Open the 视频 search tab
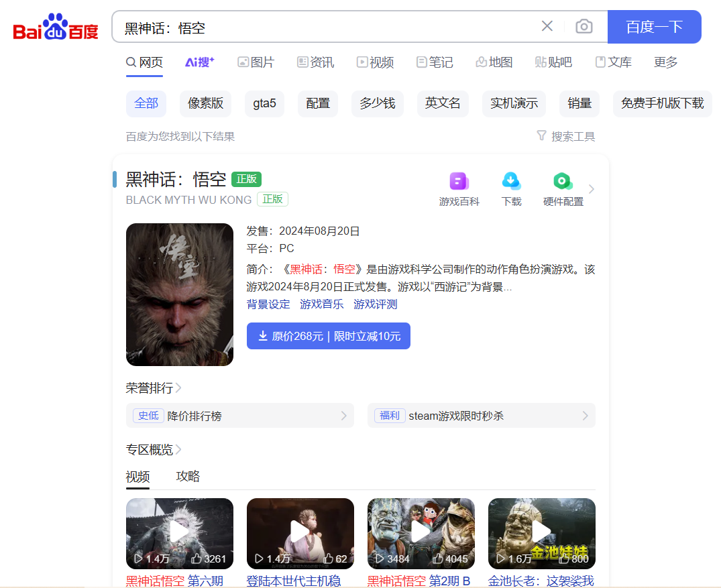The image size is (721, 588). [x=375, y=62]
